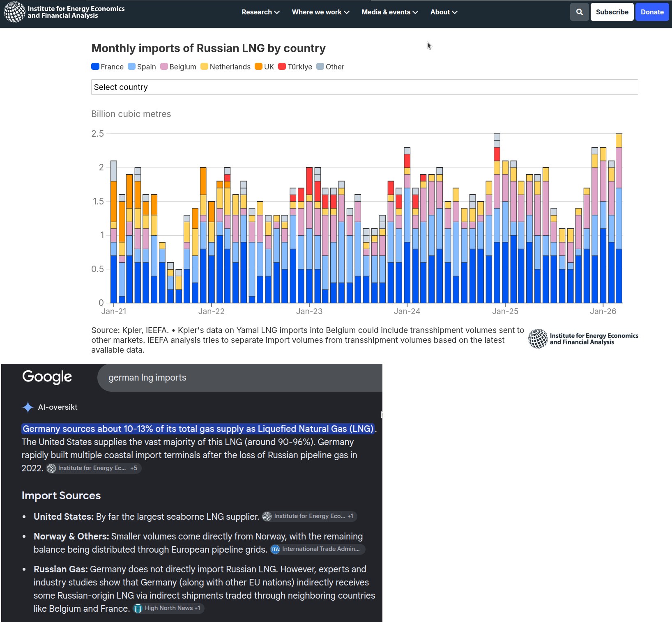Click the Jan-22 axis label
Viewport: 672px width, 622px height.
pos(212,311)
